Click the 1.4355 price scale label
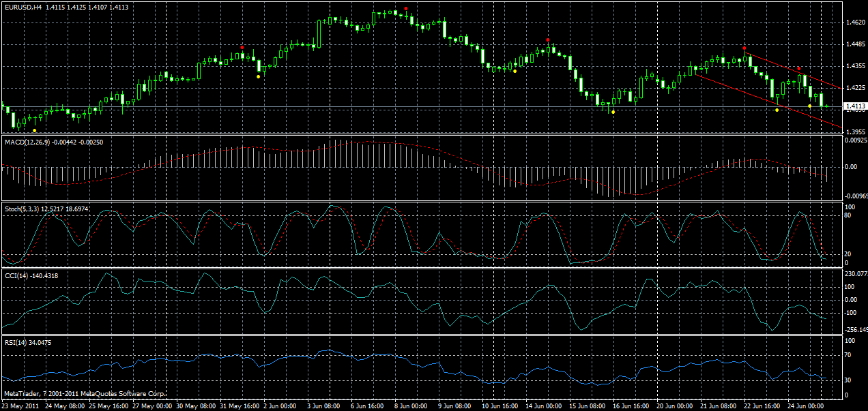 coord(855,66)
